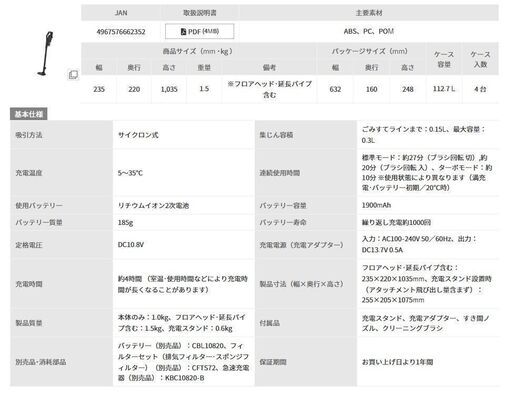Click the サイクロン式 value
Viewport: 512px width, 394px height.
[x=138, y=135]
